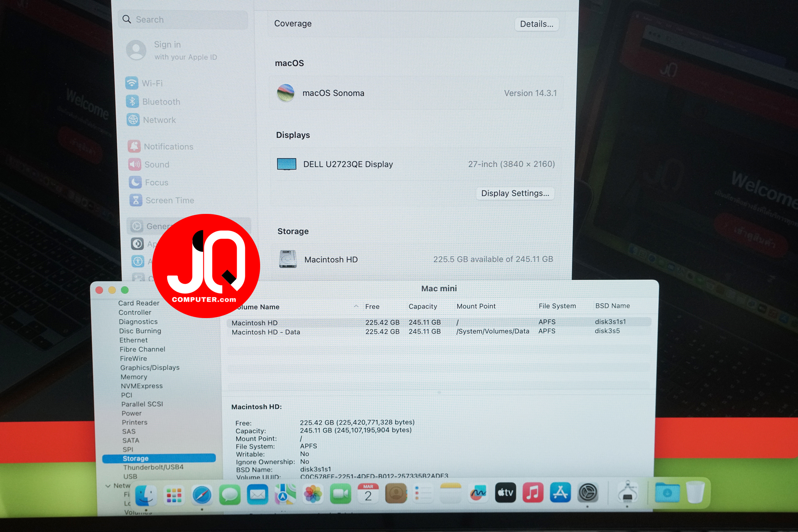Viewport: 798px width, 532px height.
Task: Open Display Settings button
Action: tap(515, 193)
